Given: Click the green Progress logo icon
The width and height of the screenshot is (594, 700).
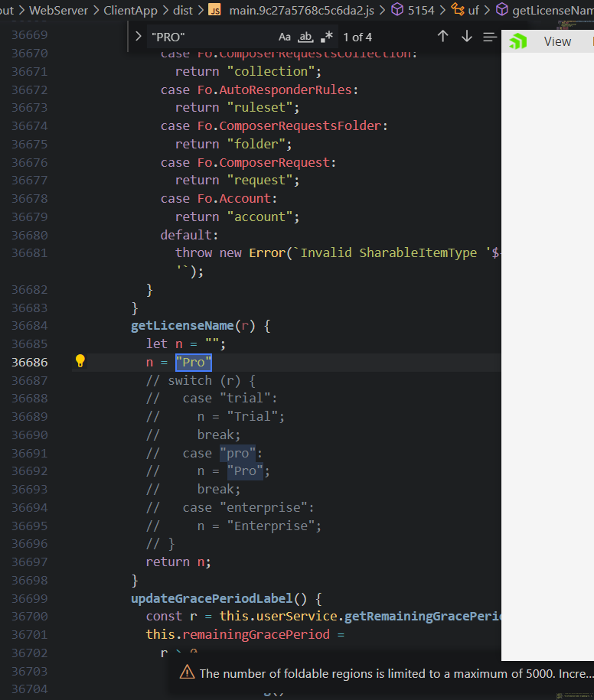Looking at the screenshot, I should pyautogui.click(x=518, y=41).
